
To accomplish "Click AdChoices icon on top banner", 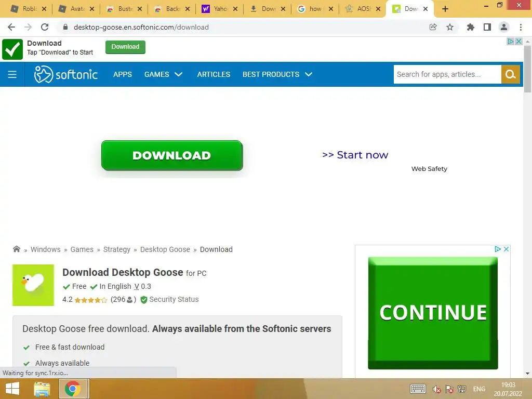I will point(510,42).
